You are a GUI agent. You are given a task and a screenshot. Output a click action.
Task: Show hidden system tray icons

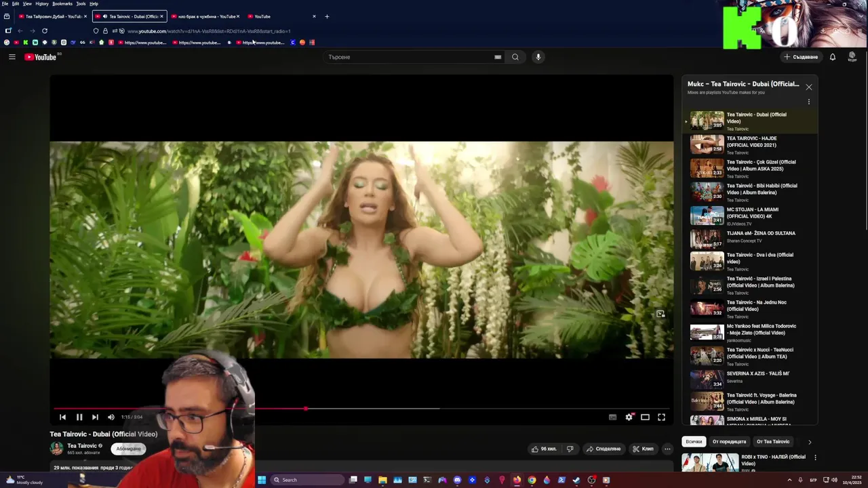[x=789, y=480]
